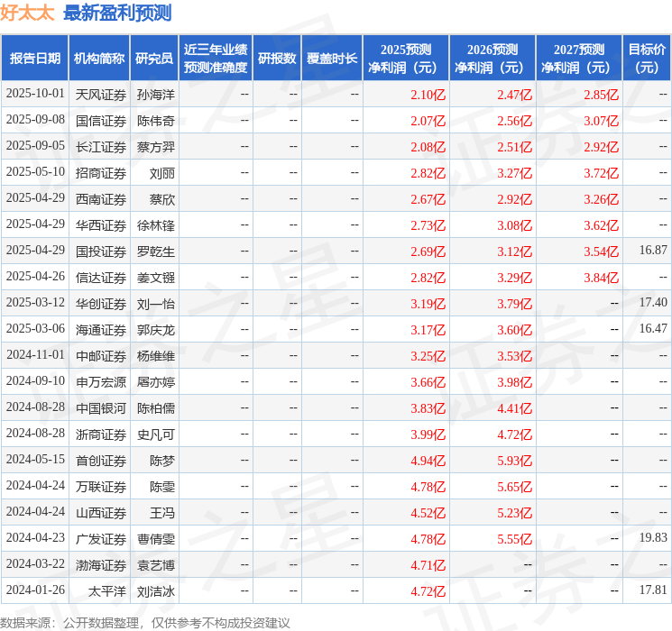Screen dimensions: 672x631
Task: Click the 好太太 stock name title
Action: (x=27, y=13)
